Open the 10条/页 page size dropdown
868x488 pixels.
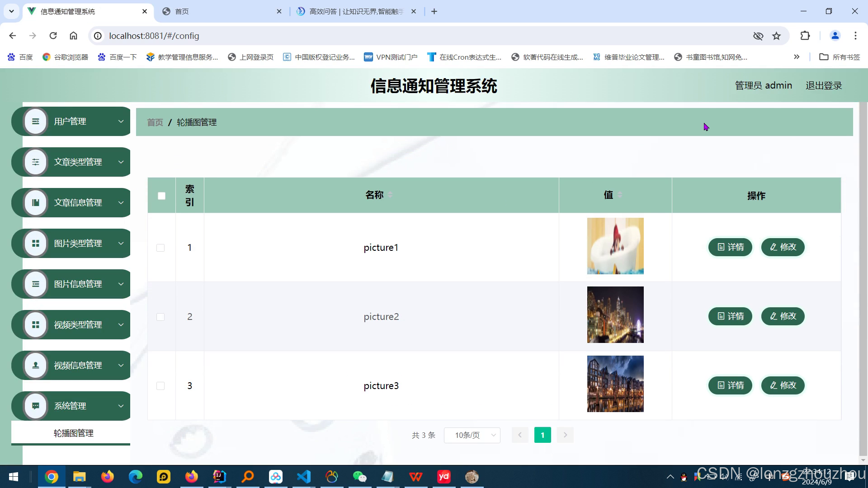click(x=472, y=435)
